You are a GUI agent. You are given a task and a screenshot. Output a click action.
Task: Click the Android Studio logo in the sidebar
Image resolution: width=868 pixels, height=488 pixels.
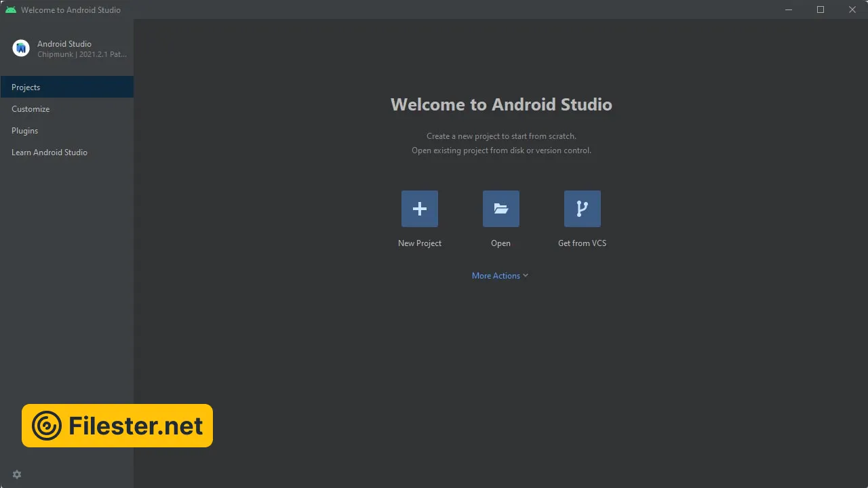point(21,48)
